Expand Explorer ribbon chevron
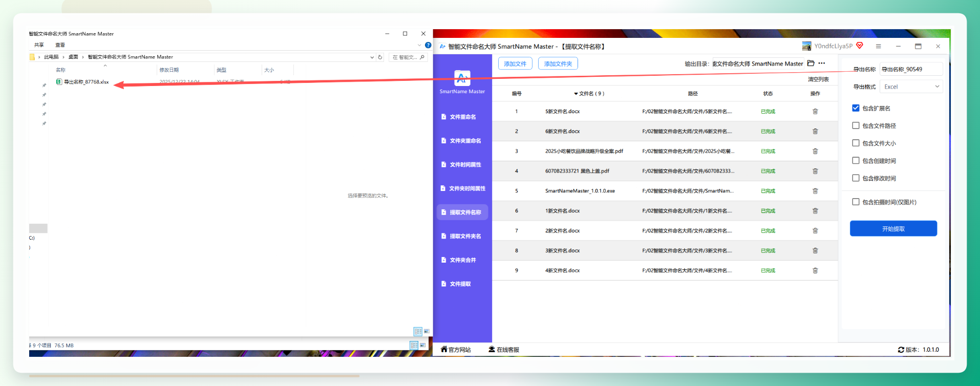Image resolution: width=980 pixels, height=386 pixels. tap(419, 45)
